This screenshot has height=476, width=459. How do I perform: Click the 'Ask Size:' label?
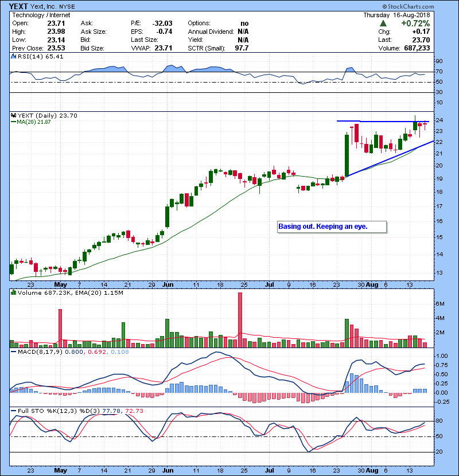coord(94,32)
